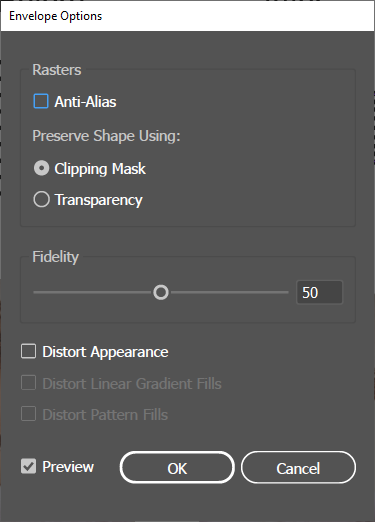Click the Envelope Options title bar
Screen dimensions: 375x522
pyautogui.click(x=187, y=16)
